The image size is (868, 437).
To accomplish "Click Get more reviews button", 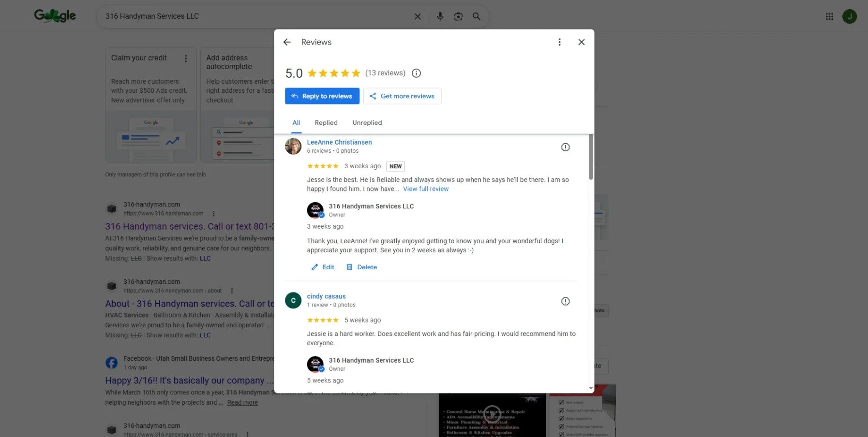I will pyautogui.click(x=402, y=96).
